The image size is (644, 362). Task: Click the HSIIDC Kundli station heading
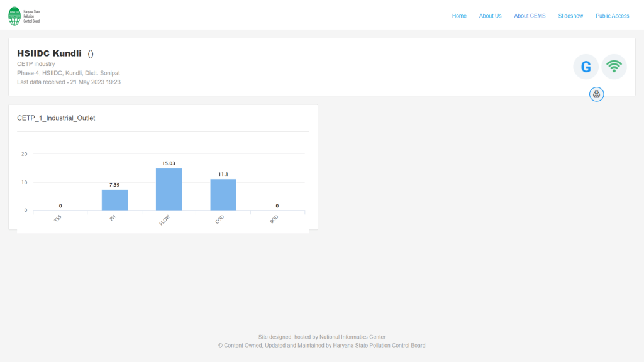[49, 53]
